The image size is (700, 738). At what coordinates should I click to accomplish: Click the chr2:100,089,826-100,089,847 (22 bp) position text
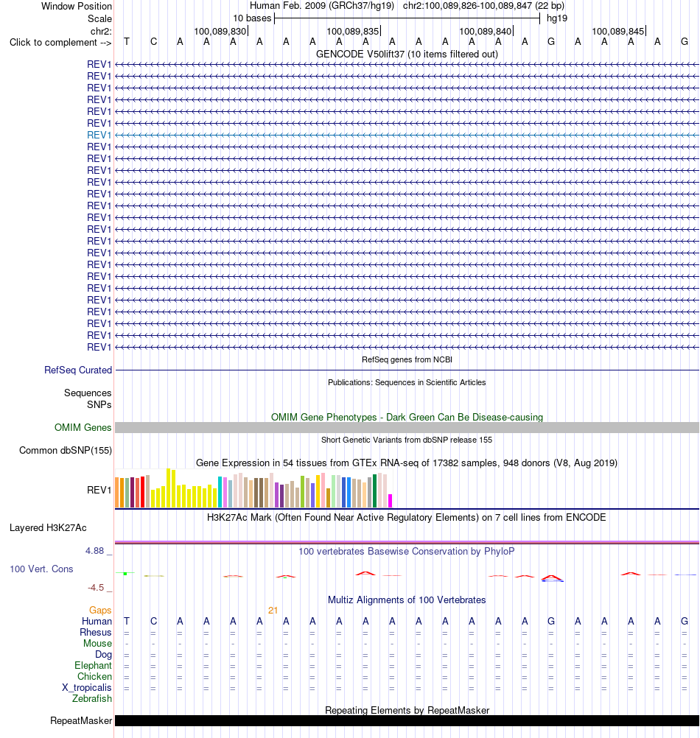coord(483,6)
